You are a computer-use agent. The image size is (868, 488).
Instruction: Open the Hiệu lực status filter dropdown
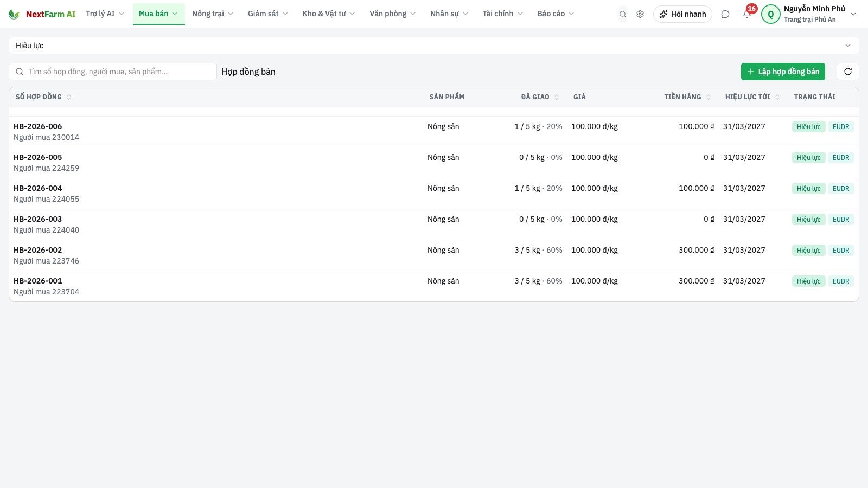click(x=433, y=46)
